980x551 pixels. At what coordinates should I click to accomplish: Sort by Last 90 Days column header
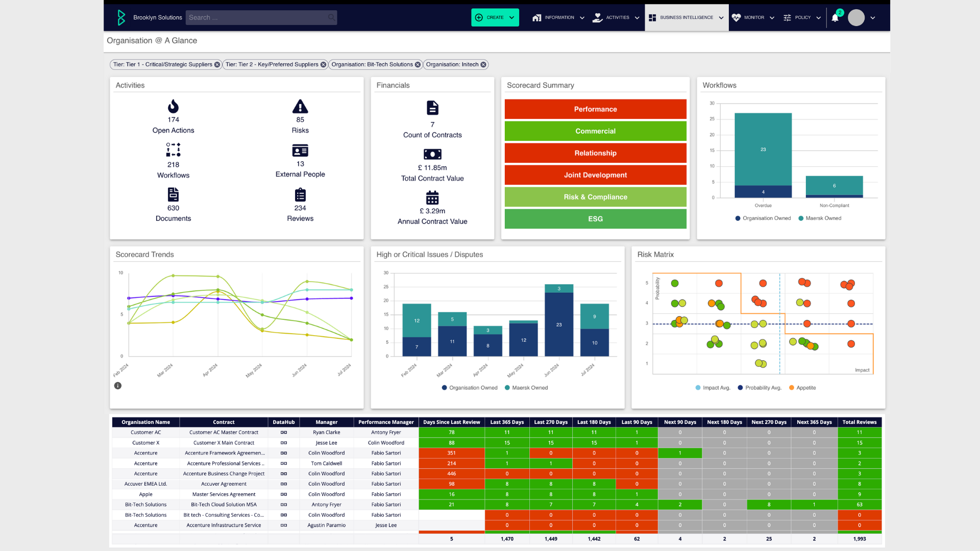636,422
